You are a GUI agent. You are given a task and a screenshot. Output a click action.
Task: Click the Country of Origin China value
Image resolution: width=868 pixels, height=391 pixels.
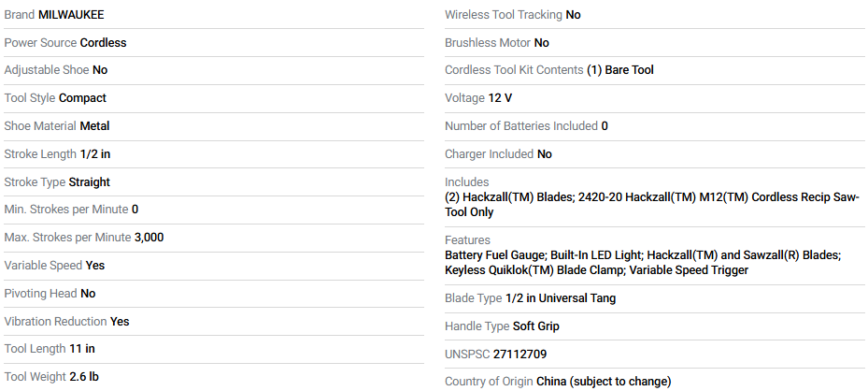pyautogui.click(x=604, y=382)
